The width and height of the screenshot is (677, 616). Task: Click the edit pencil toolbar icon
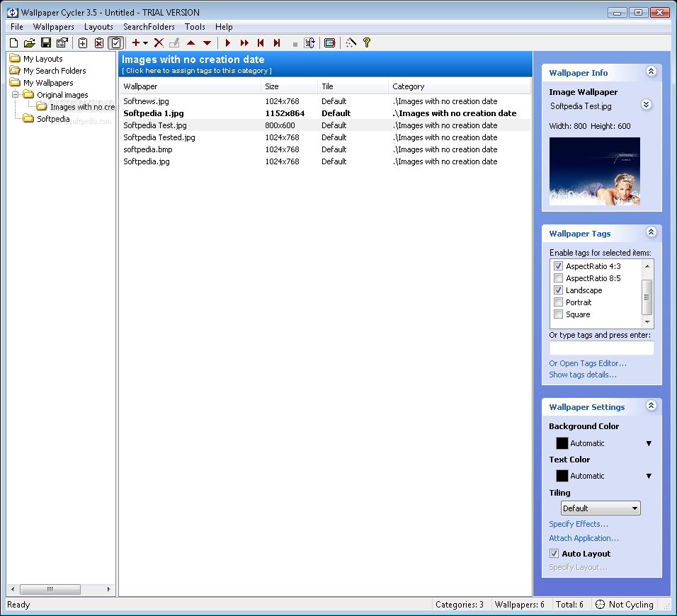coord(174,42)
